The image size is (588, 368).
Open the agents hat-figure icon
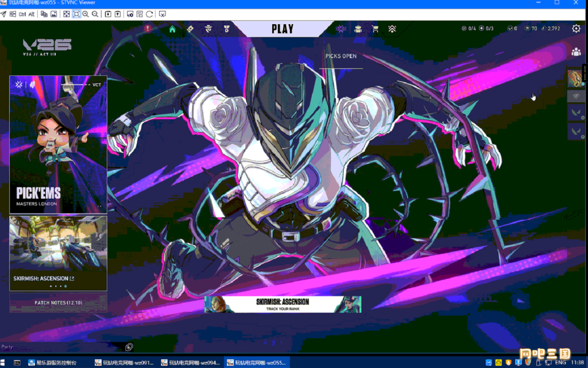click(x=208, y=29)
